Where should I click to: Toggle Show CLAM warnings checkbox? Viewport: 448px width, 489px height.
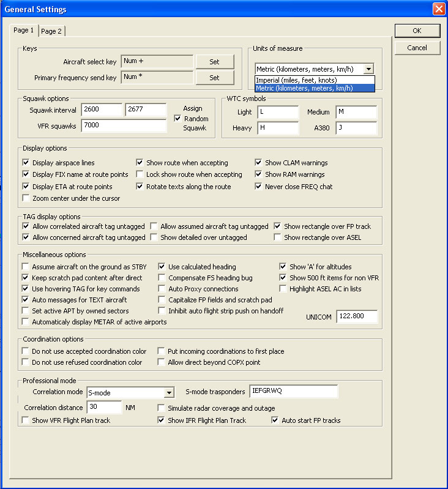258,162
